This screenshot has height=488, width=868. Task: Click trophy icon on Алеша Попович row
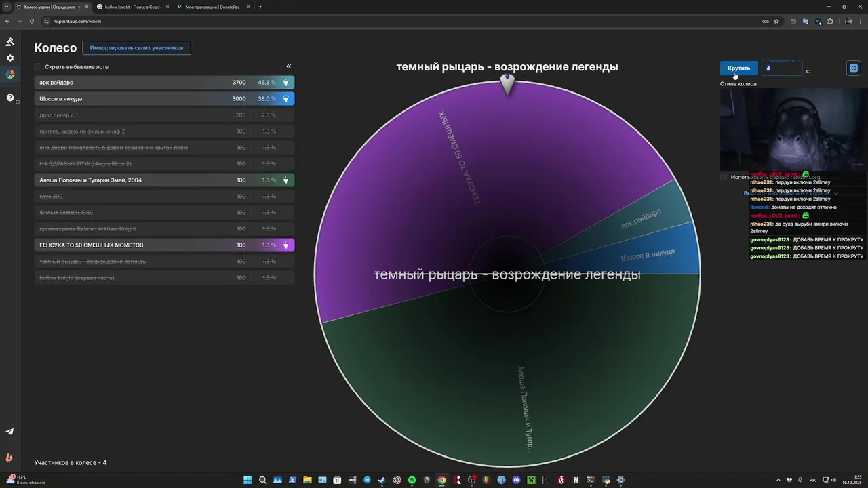click(x=285, y=180)
